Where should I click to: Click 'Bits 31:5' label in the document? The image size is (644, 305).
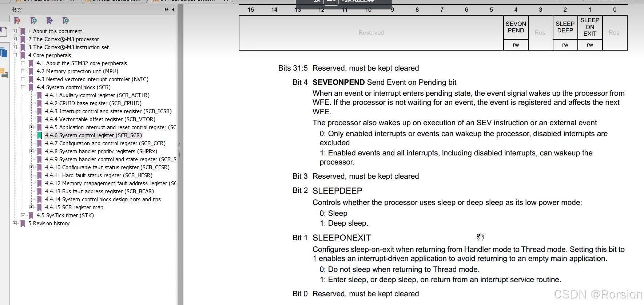coord(293,68)
